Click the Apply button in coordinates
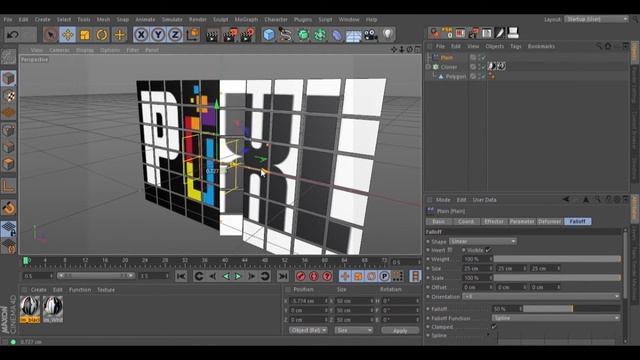 pos(400,331)
